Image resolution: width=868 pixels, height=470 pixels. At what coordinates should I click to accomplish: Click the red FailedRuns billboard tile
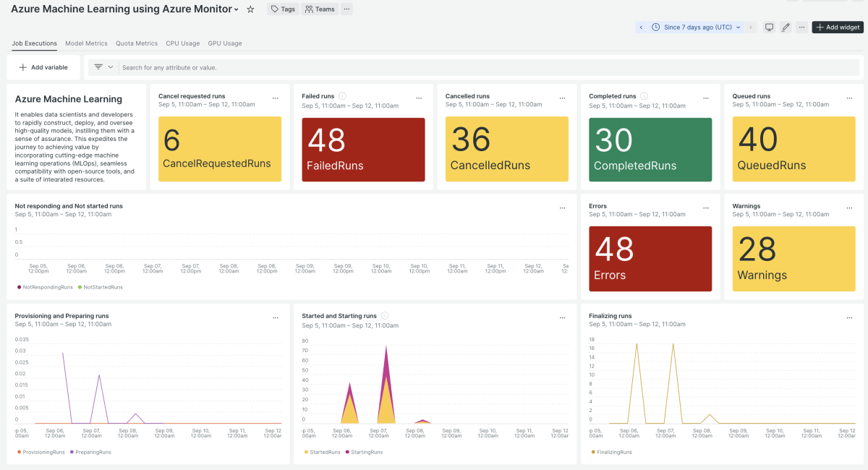tap(363, 149)
